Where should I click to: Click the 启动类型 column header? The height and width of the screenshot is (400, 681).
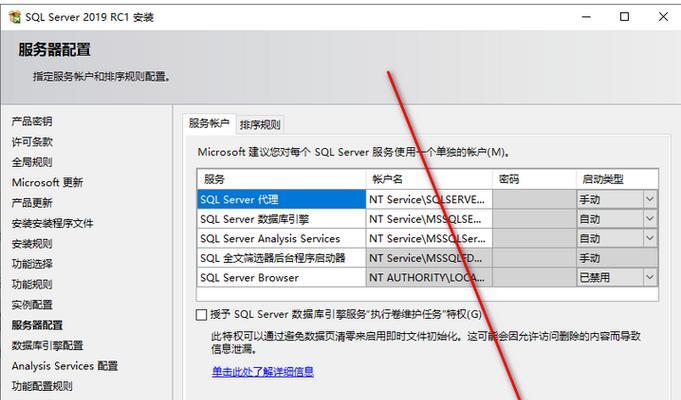(617, 179)
